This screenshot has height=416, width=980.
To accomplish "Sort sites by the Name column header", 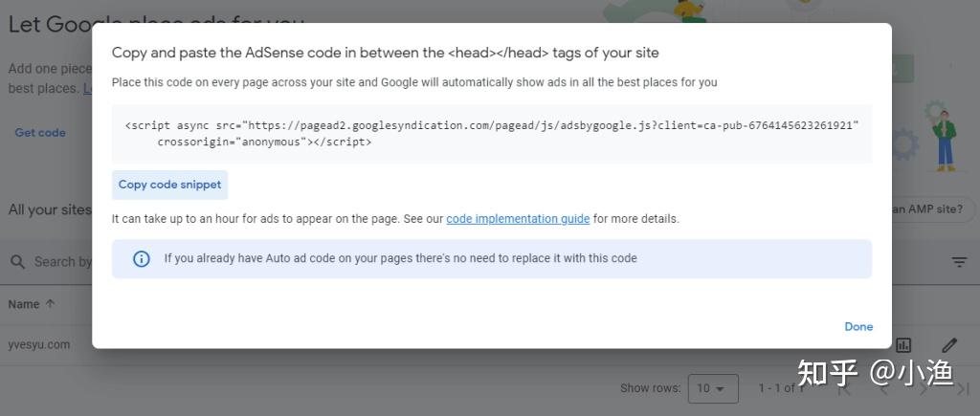I will tap(24, 304).
